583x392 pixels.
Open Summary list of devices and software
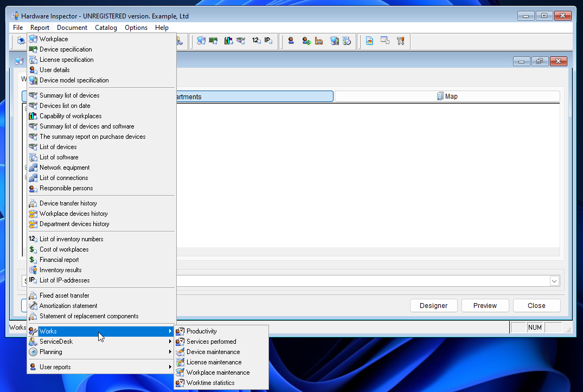[101, 126]
